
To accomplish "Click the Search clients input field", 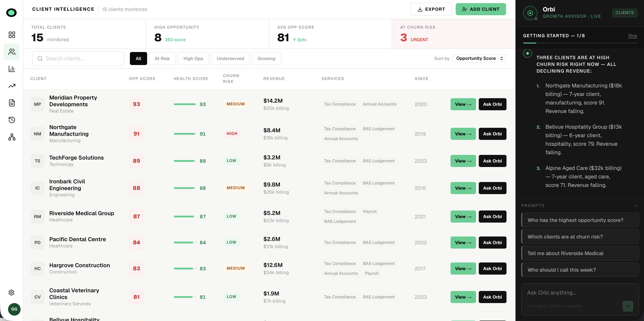I will (78, 59).
